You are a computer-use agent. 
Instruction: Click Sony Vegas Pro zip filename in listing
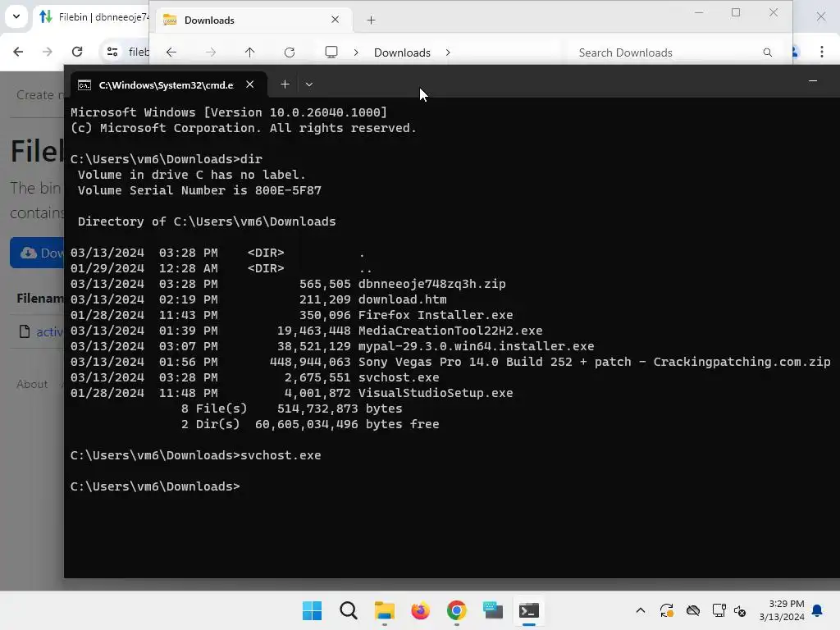(594, 362)
